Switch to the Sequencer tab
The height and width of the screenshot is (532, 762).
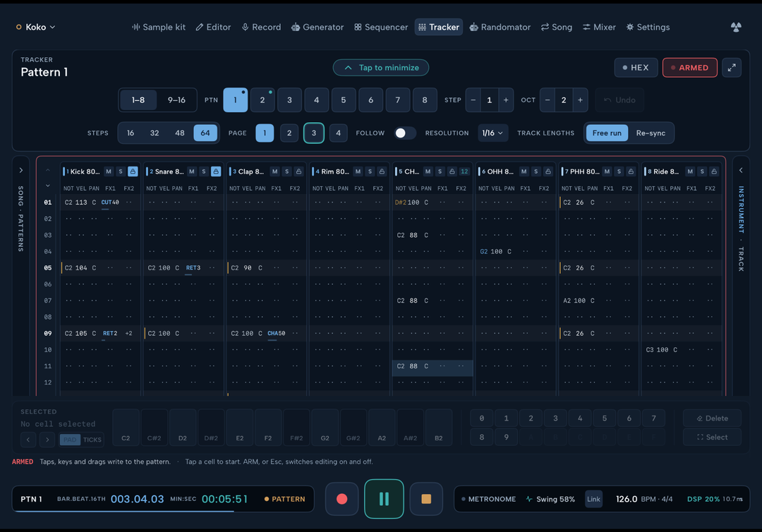(x=381, y=28)
